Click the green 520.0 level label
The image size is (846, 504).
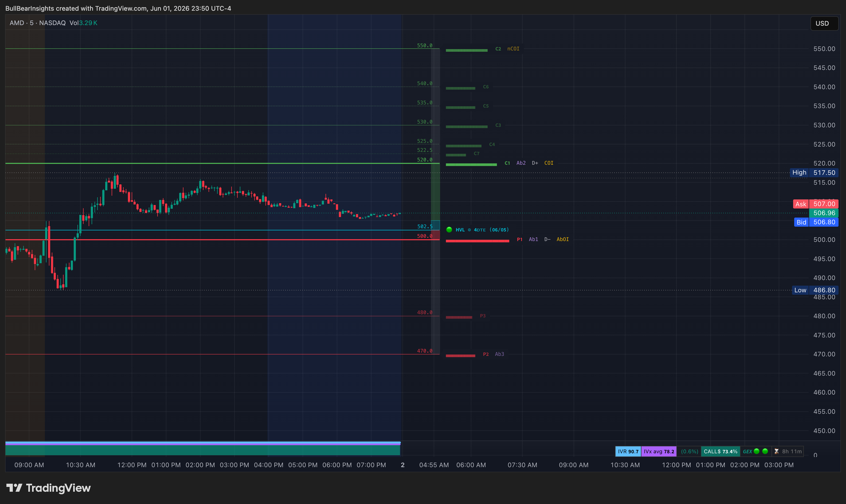coord(425,160)
